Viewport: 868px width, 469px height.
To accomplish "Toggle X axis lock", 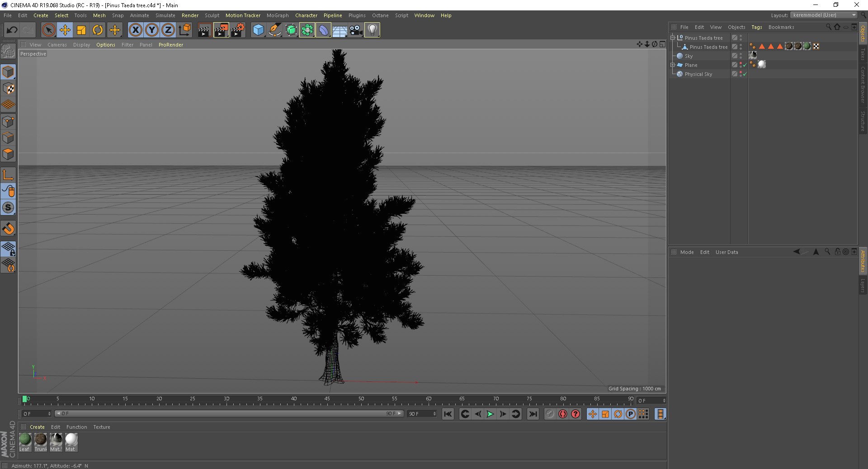I will (x=135, y=30).
